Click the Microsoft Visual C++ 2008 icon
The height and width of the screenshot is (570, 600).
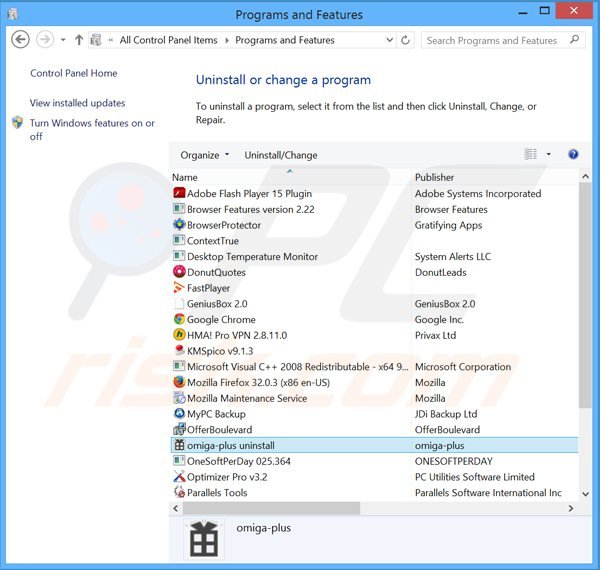tap(179, 366)
